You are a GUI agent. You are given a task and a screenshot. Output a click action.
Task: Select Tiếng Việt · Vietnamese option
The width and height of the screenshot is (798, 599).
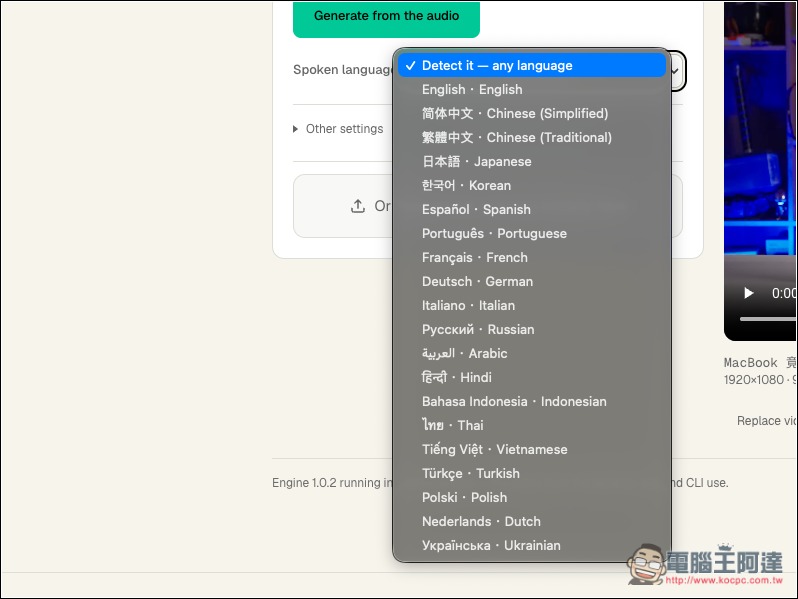pos(531,449)
